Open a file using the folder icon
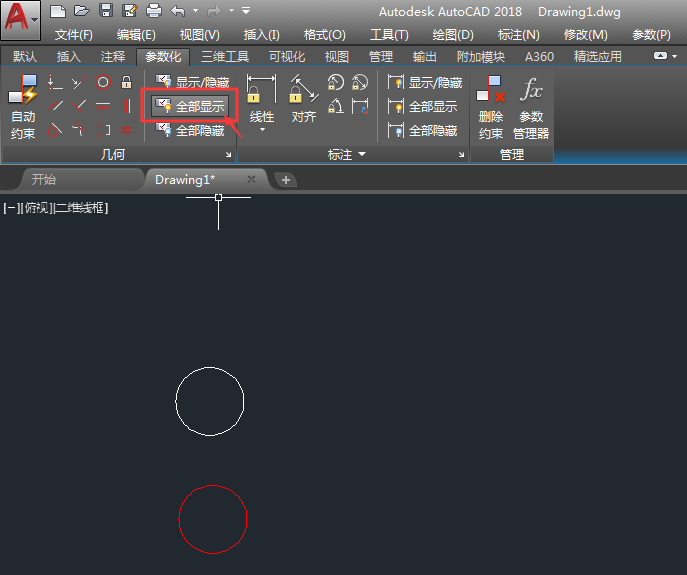Screen dimensions: 687x575 (81, 11)
